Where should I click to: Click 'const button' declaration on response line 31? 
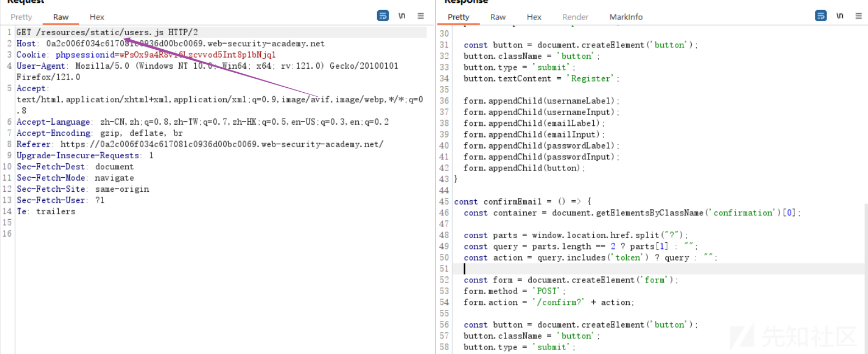click(581, 45)
